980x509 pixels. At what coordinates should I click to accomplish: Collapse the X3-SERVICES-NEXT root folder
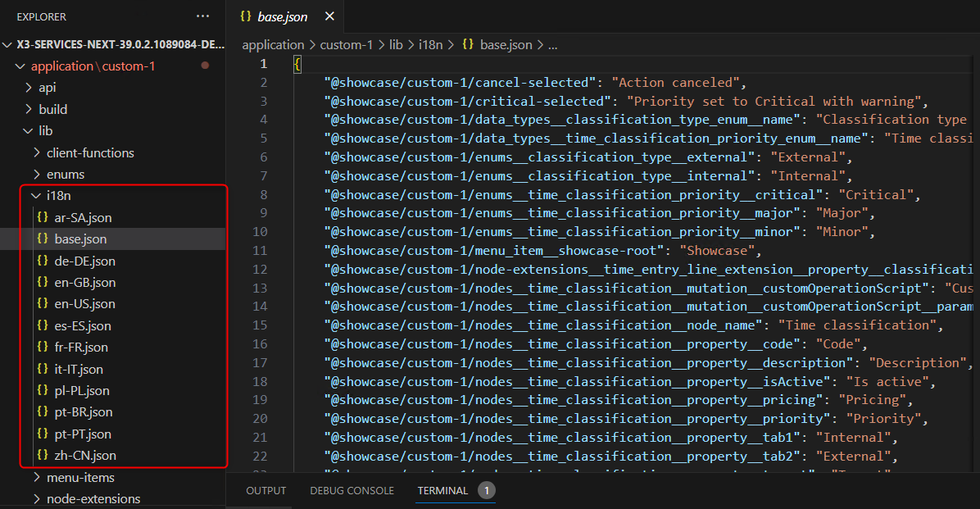(x=7, y=44)
